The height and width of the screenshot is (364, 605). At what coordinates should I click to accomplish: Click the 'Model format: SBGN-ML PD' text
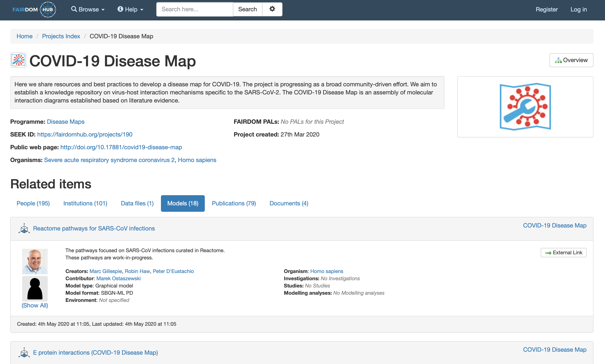(99, 293)
